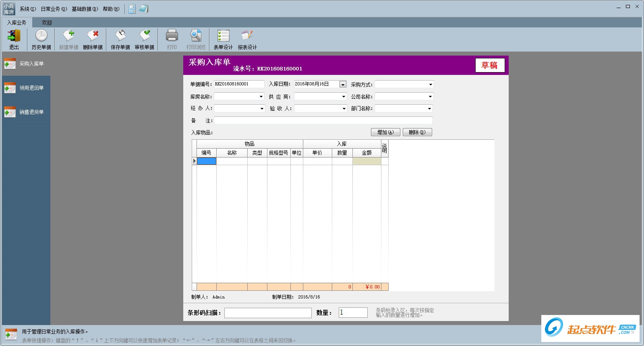Open the 入库日期 date picker

pos(343,85)
